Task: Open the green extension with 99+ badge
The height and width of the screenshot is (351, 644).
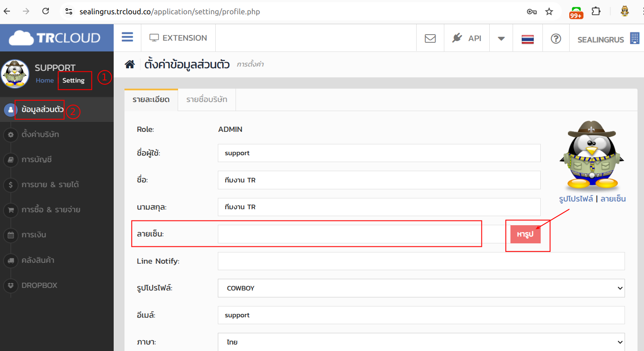Action: (576, 12)
